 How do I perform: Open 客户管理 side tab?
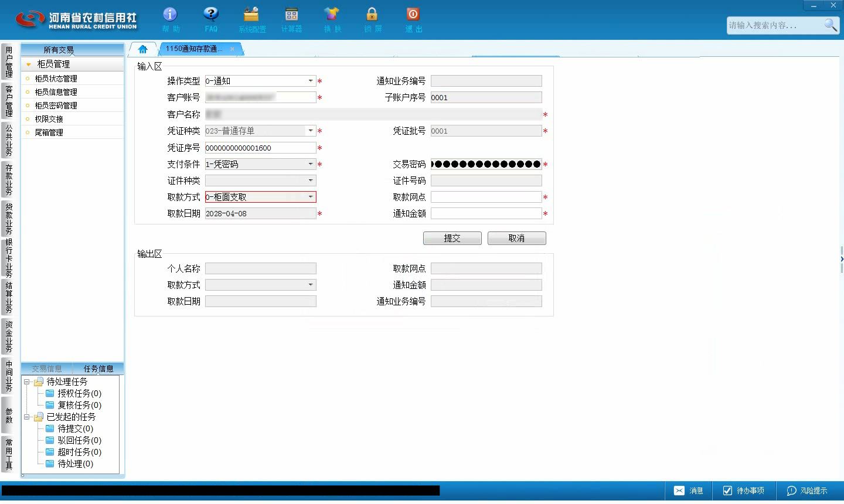(x=8, y=101)
